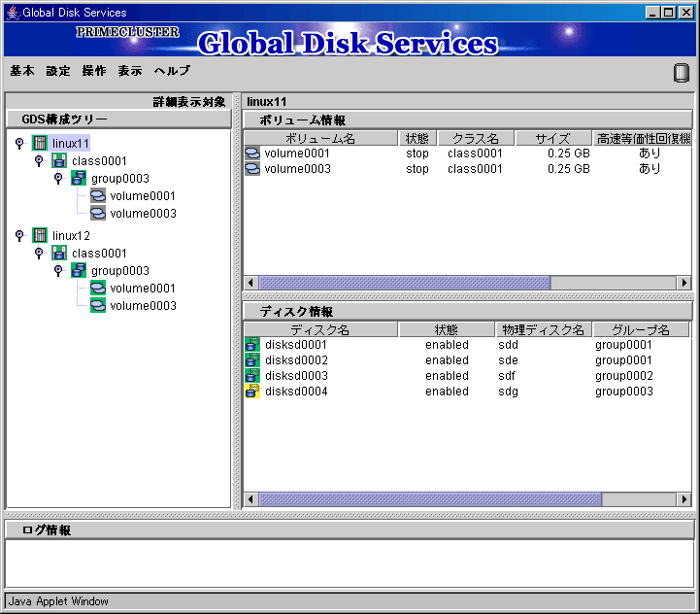Click the クラス名 column header
The image size is (700, 614).
pyautogui.click(x=476, y=139)
